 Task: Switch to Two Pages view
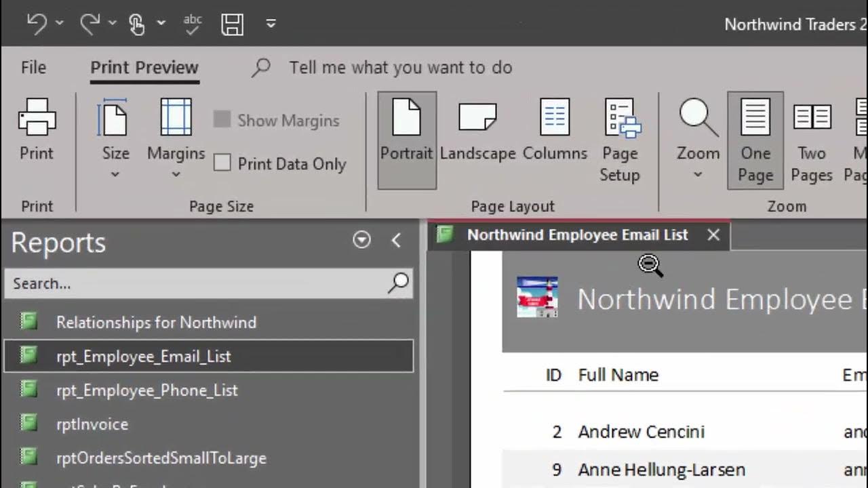(811, 140)
